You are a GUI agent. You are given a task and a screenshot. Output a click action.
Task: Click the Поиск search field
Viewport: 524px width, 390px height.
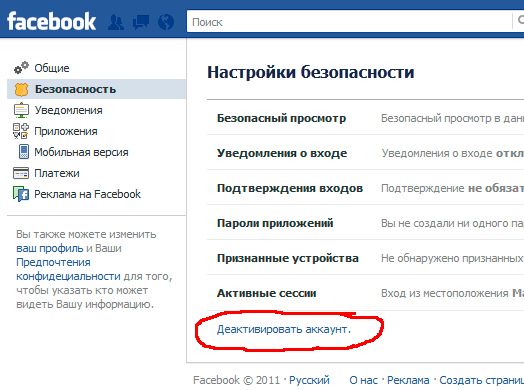point(349,22)
